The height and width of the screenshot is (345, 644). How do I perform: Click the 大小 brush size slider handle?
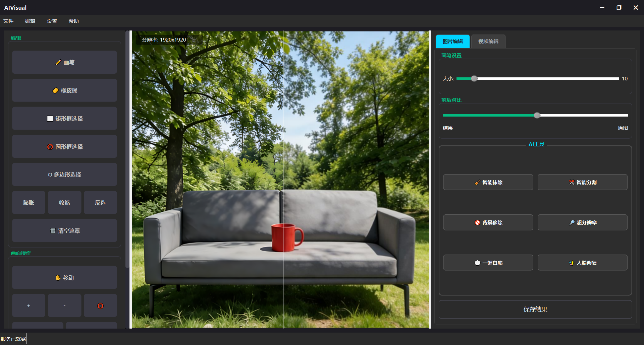474,79
